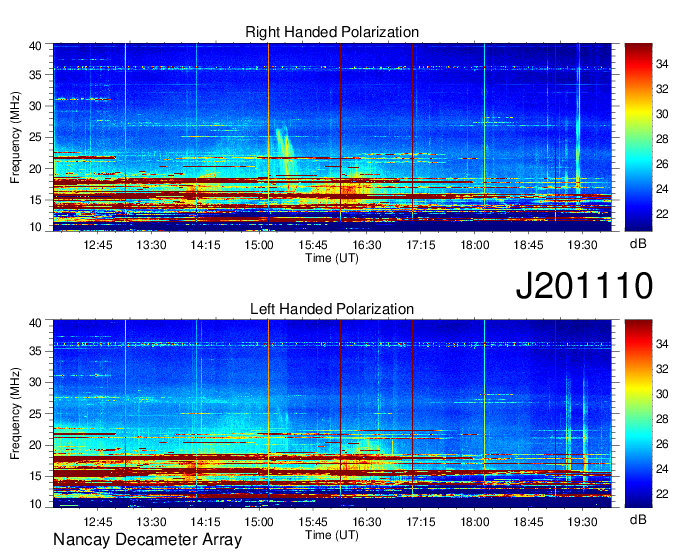Image resolution: width=680 pixels, height=552 pixels.
Task: Click the 24 value on lower colorbar
Action: pos(662,469)
